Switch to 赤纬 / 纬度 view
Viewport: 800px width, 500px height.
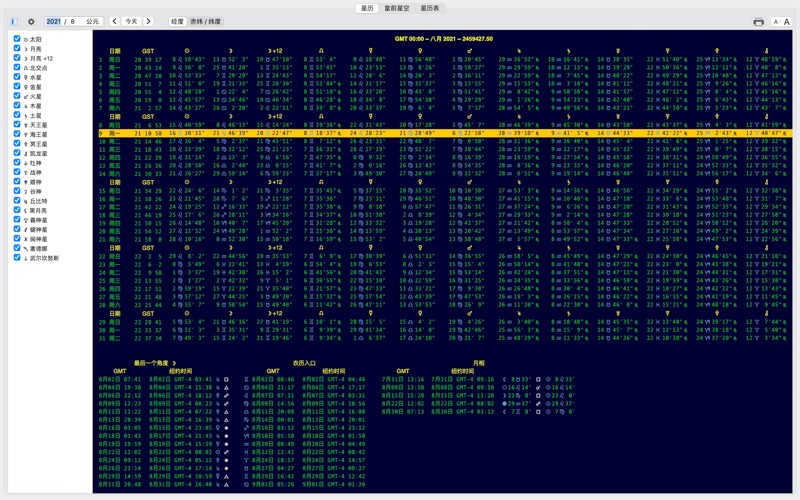(206, 21)
